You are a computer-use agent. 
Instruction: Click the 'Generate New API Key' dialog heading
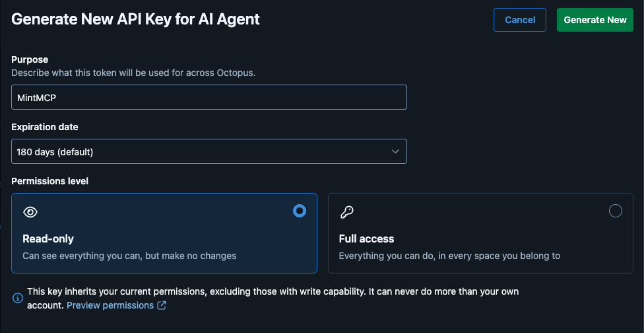[135, 19]
